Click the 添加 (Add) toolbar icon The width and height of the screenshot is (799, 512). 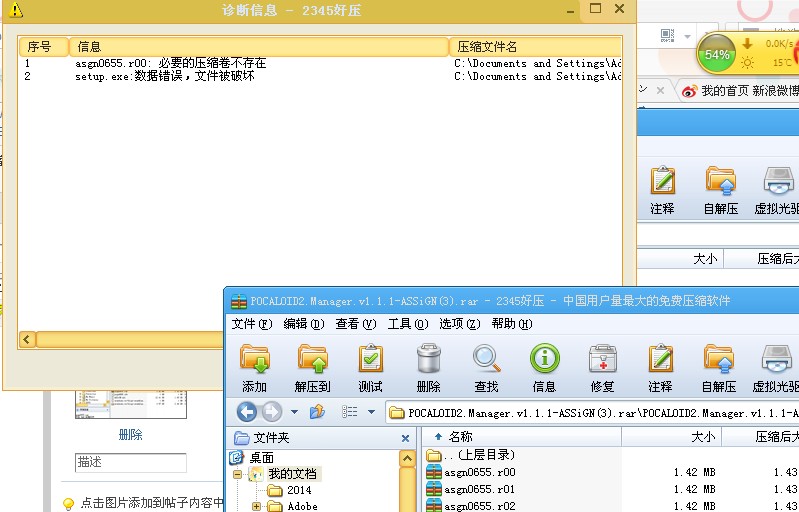coord(254,368)
